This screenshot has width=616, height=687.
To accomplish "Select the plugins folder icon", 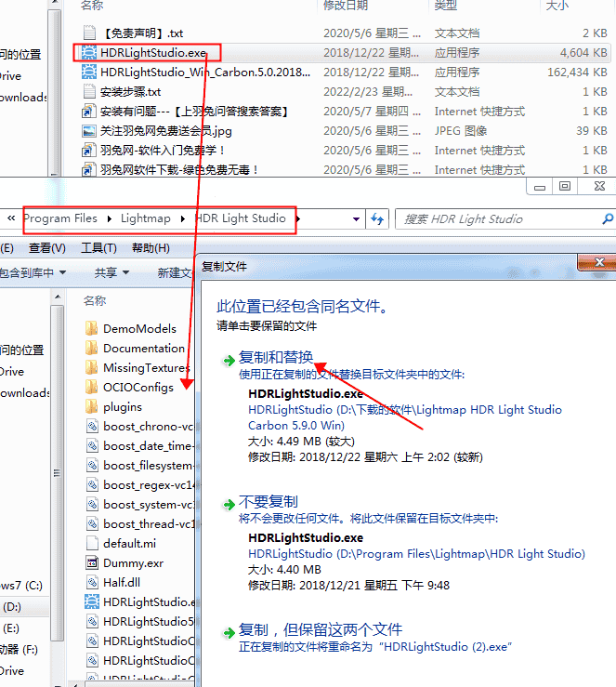I will click(91, 406).
